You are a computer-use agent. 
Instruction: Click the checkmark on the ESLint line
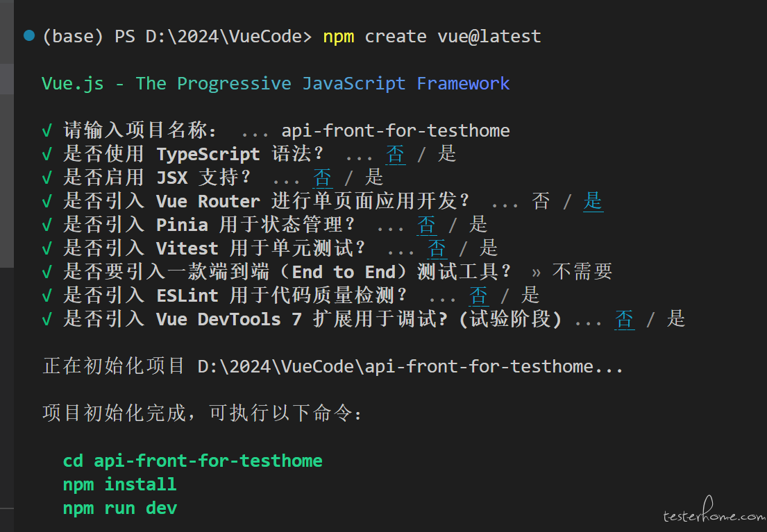pos(47,295)
